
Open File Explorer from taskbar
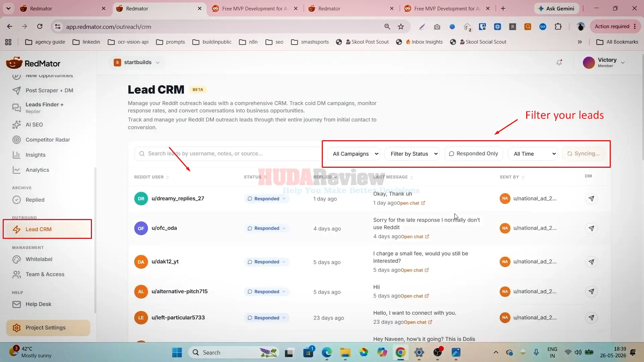[x=345, y=353]
